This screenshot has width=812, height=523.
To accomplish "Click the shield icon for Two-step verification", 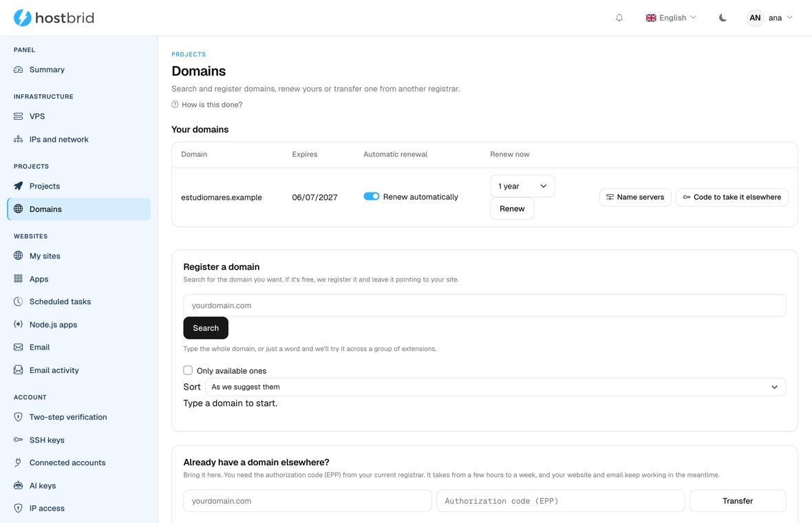I will tap(18, 417).
